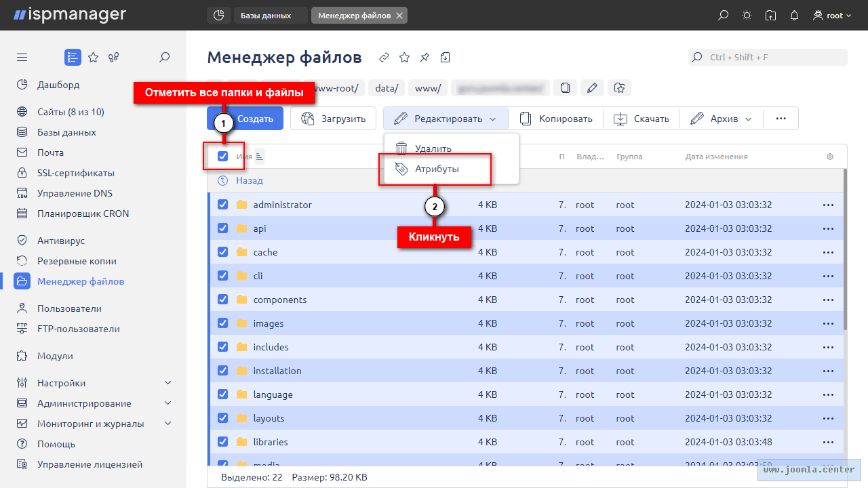Click the hamburger menu icon in sidebar
This screenshot has width=868, height=488.
point(22,58)
